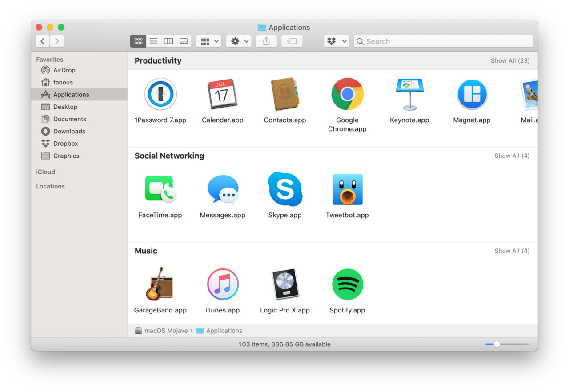The image size is (569, 392).
Task: Select the Messages app icon
Action: tap(223, 189)
